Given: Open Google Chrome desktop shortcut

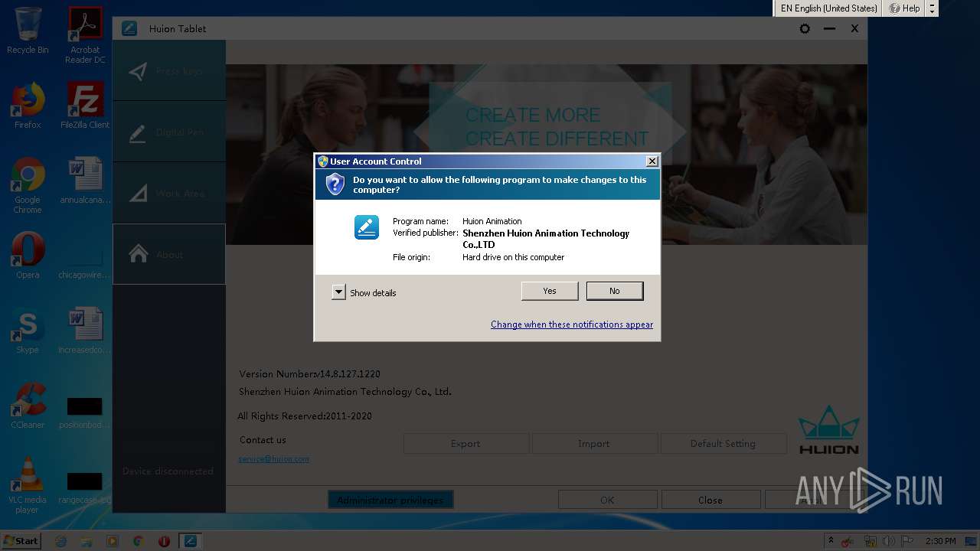Looking at the screenshot, I should (28, 185).
